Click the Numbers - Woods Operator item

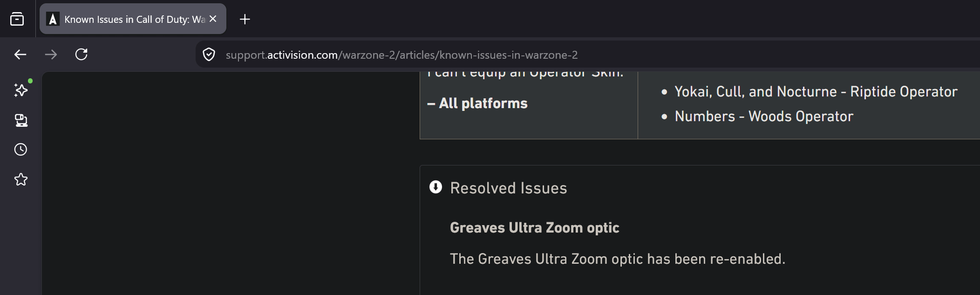(764, 116)
